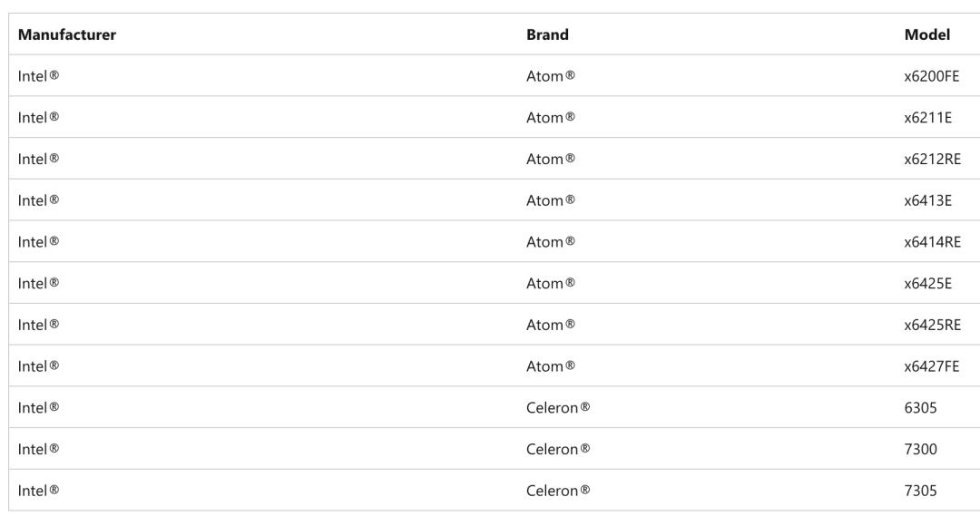Viewport: 980px width, 516px height.
Task: Click the x6414RE model entry
Action: (932, 242)
